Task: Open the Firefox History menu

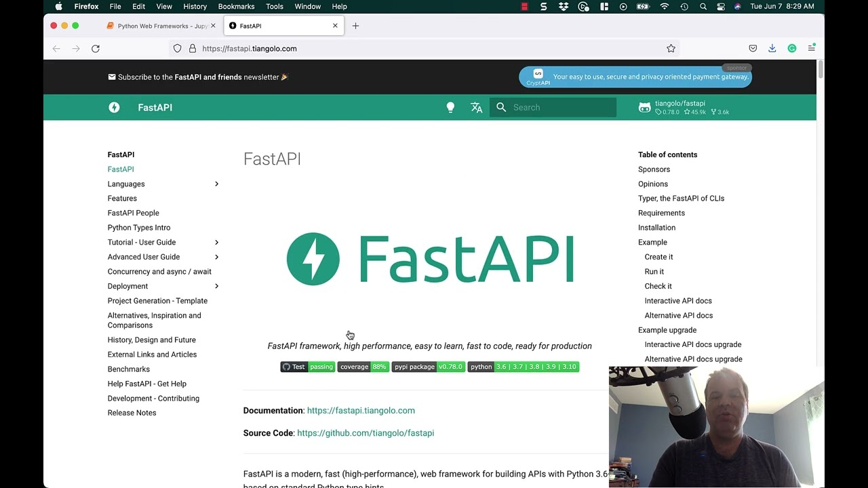Action: pos(195,7)
